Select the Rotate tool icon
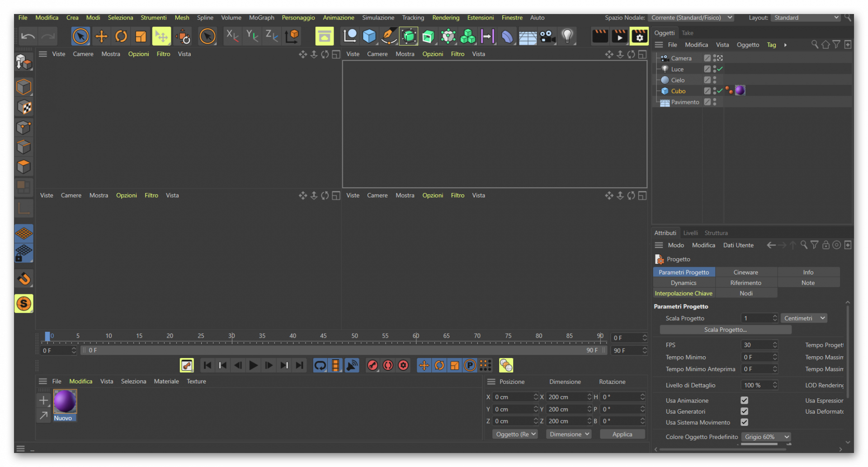 click(121, 36)
